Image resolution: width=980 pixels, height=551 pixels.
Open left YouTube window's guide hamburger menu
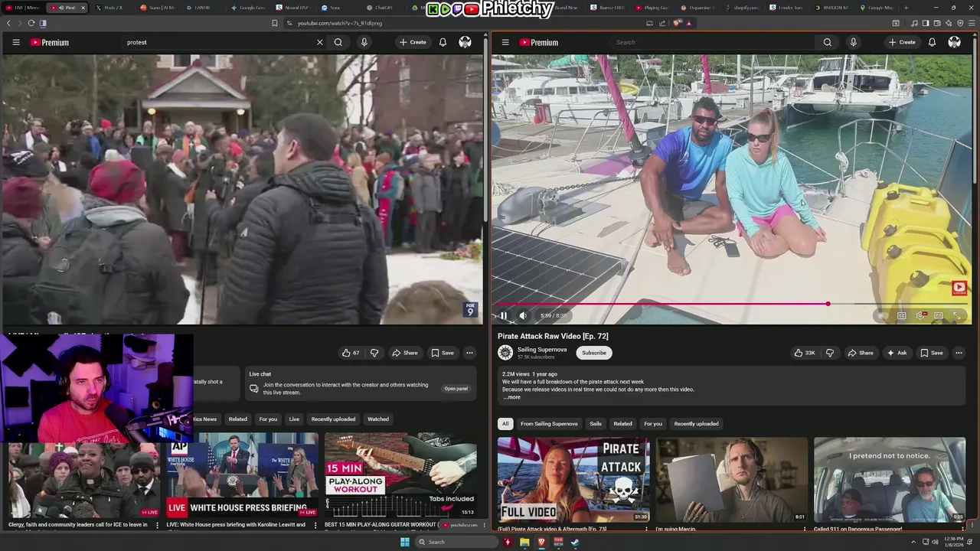tap(15, 42)
